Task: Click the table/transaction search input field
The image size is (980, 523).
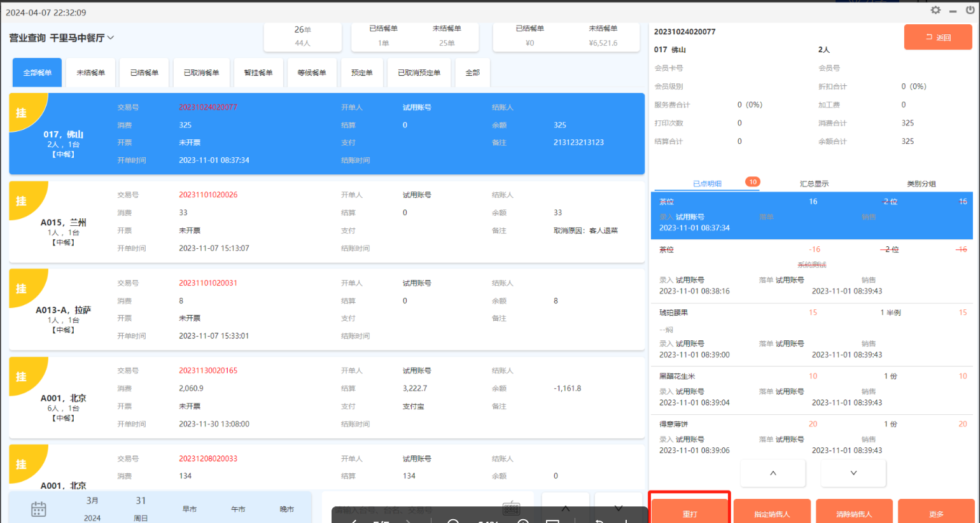Action: pos(414,509)
